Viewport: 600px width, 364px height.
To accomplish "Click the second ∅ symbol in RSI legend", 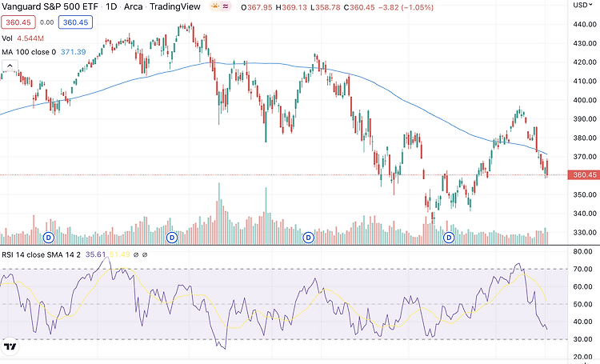I will (x=145, y=254).
